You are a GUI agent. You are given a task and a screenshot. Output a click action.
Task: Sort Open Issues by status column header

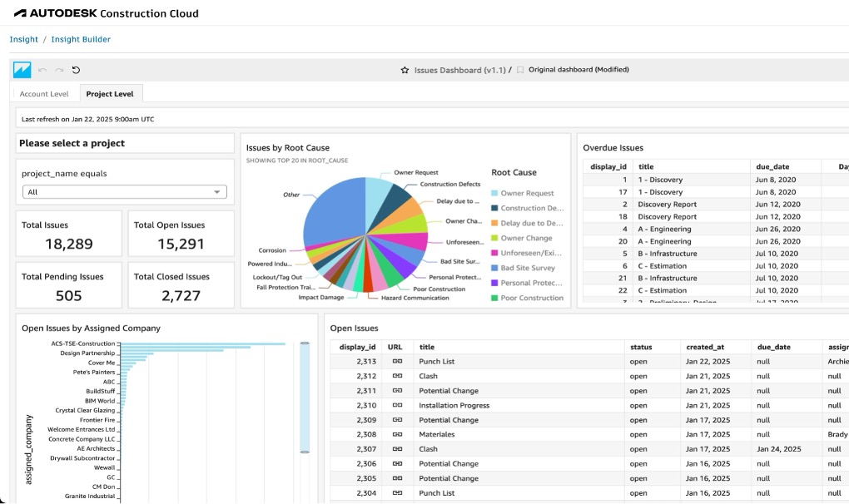pyautogui.click(x=641, y=347)
